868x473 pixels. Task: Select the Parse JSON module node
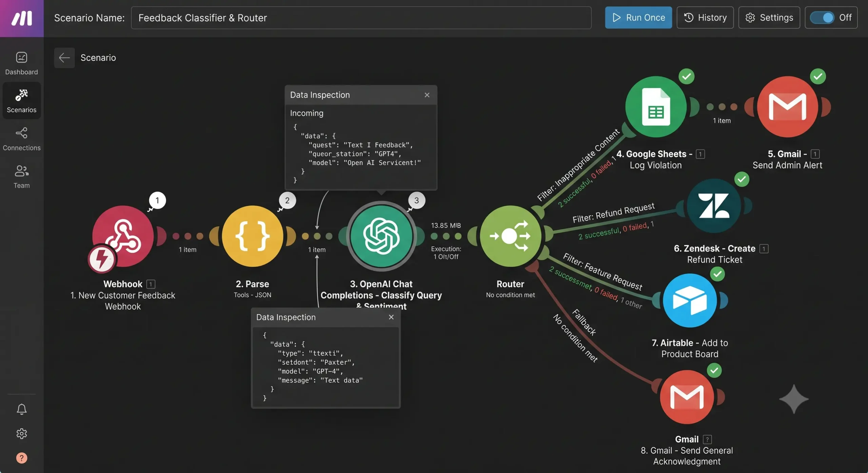[x=252, y=236]
